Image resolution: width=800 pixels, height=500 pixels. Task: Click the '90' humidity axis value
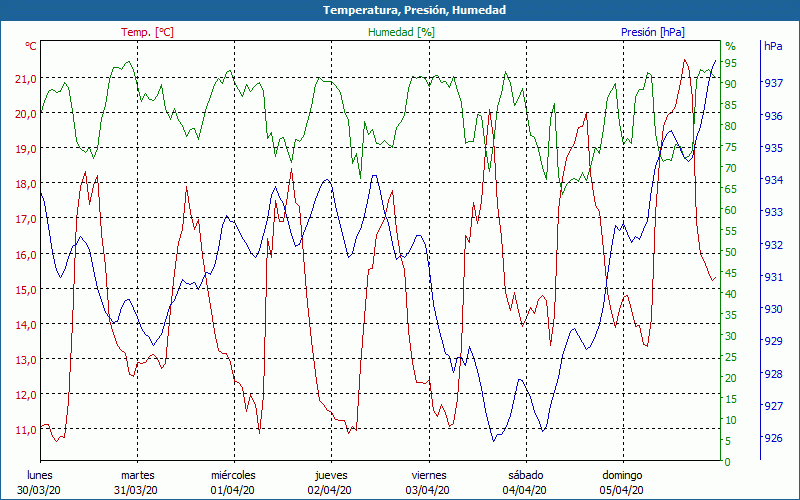[730, 84]
